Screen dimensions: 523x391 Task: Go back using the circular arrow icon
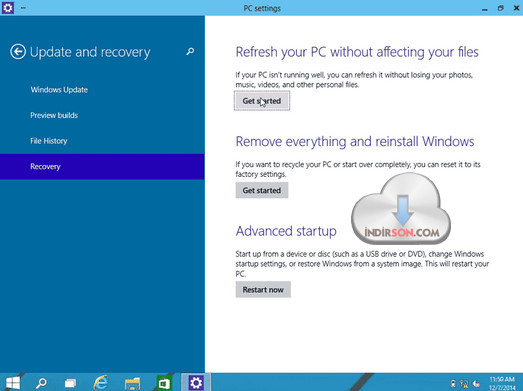click(18, 52)
